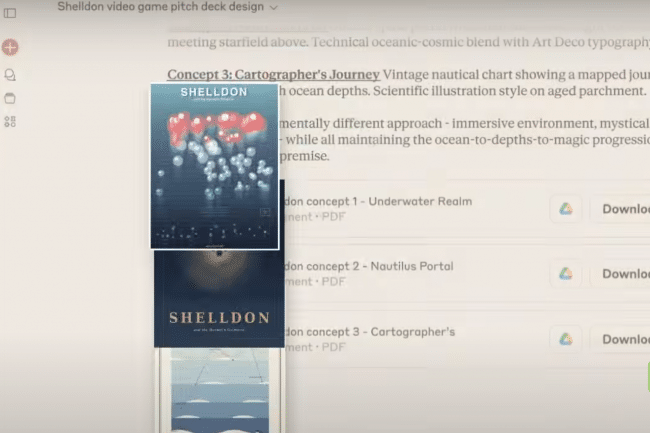
Task: Start a new chat with plus icon
Action: (10, 47)
